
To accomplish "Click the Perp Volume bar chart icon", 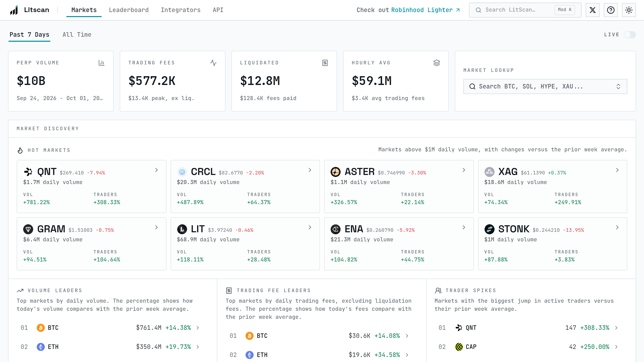I will [101, 63].
